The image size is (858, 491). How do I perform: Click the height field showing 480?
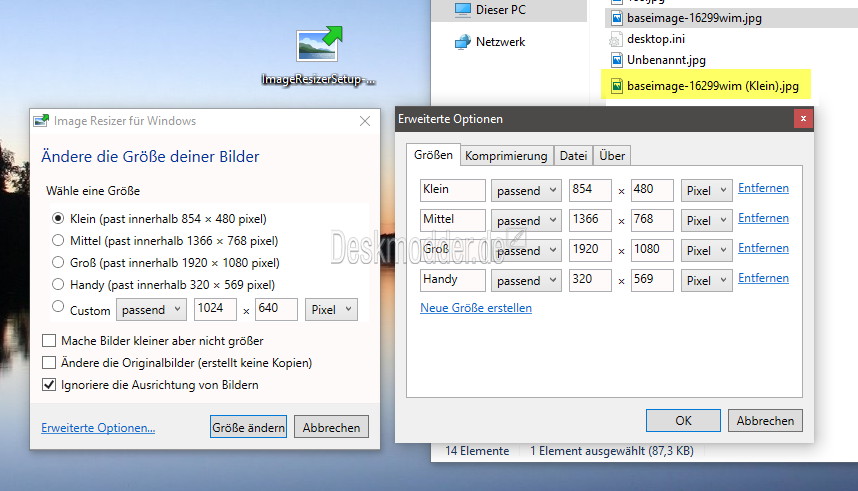click(x=652, y=190)
